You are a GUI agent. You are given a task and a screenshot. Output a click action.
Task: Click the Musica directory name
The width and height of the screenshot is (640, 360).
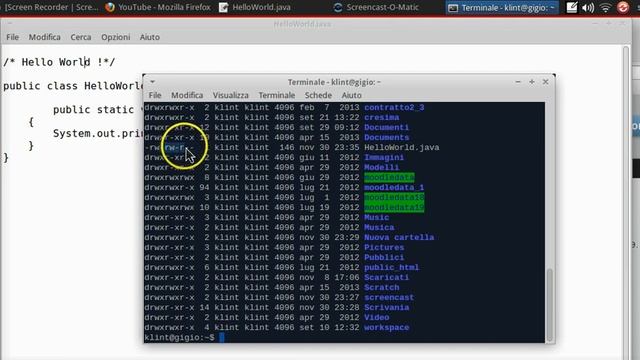379,227
